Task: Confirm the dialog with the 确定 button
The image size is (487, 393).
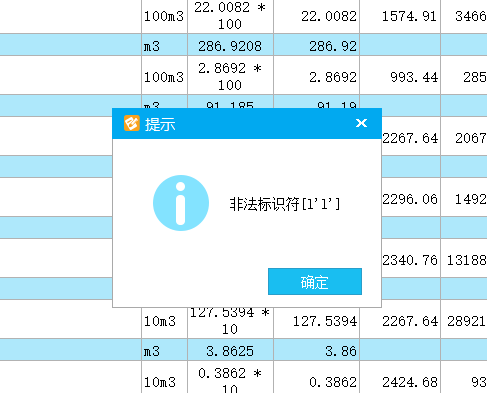Action: [315, 281]
